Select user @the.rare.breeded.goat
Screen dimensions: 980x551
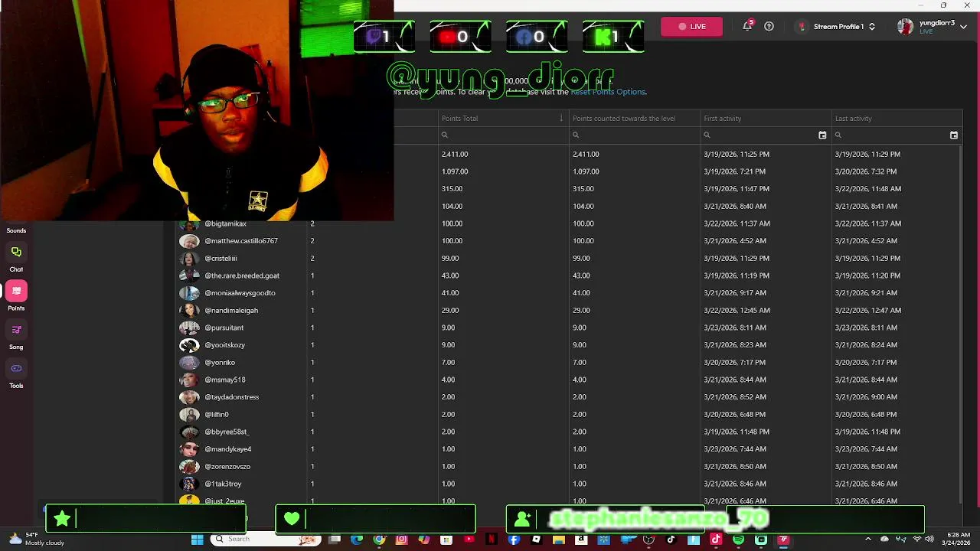point(242,275)
